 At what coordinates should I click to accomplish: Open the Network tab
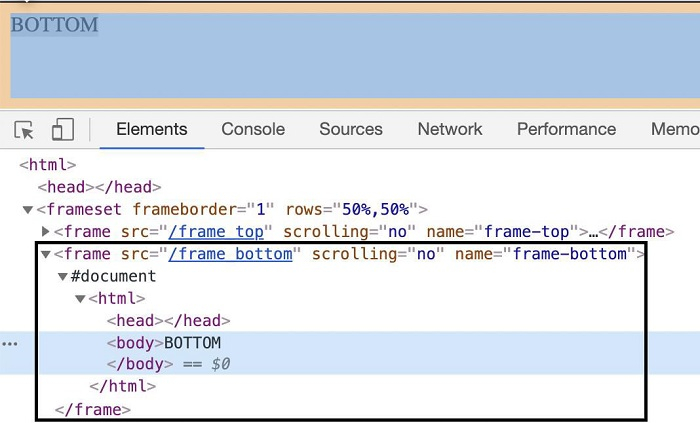point(450,129)
